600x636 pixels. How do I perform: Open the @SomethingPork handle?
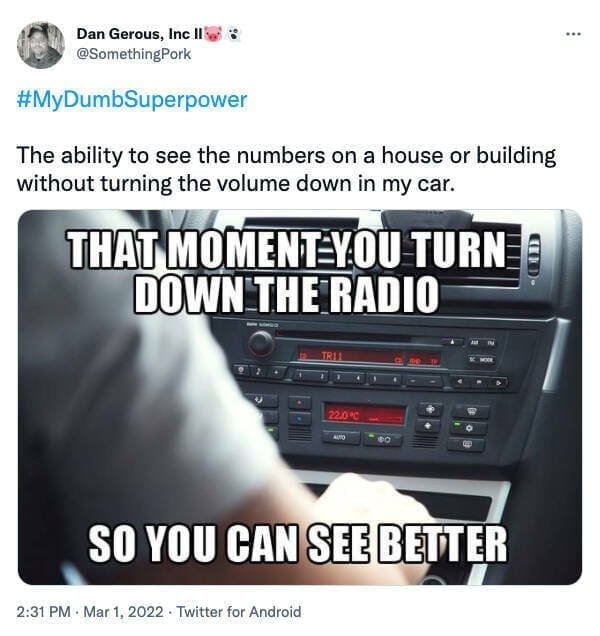tap(133, 54)
